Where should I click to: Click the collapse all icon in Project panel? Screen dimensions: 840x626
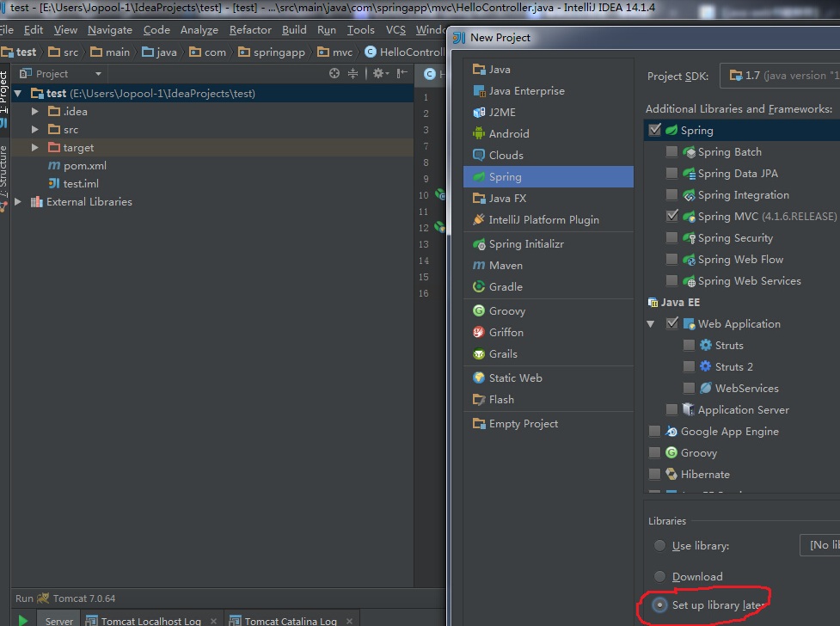click(x=353, y=73)
